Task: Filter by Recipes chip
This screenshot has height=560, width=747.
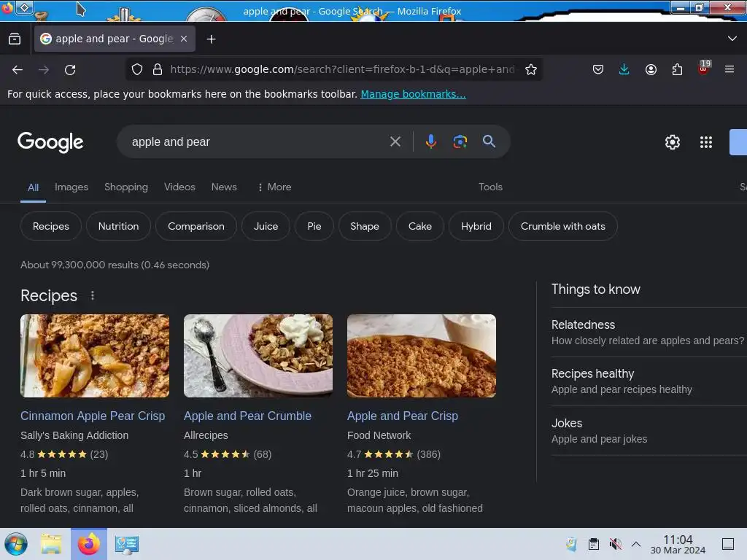Action: (x=51, y=226)
